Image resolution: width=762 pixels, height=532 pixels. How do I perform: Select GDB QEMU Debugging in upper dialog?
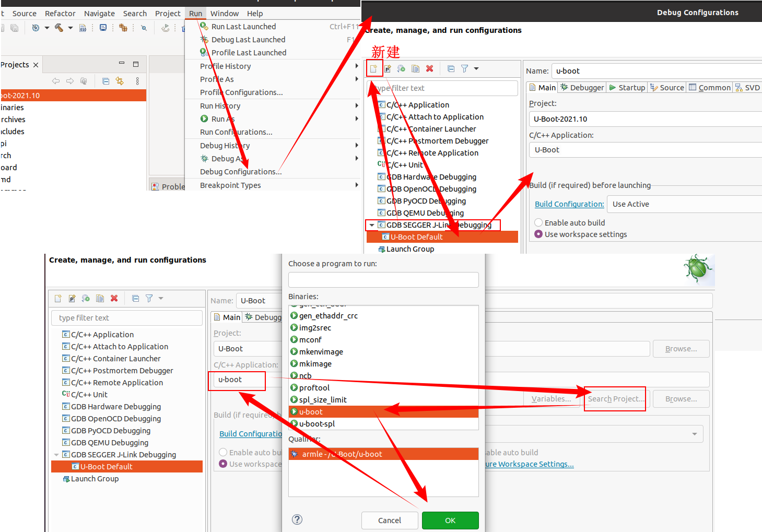(425, 213)
